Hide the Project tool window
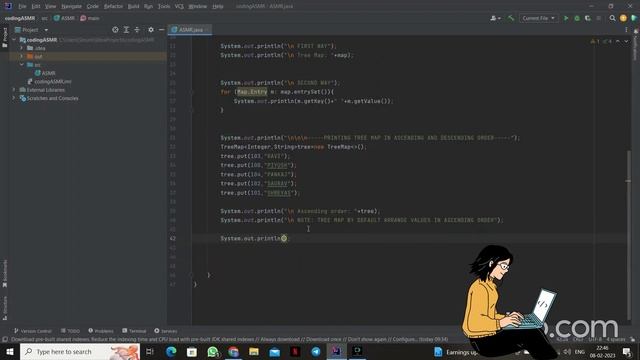640x360 pixels. tap(162, 30)
